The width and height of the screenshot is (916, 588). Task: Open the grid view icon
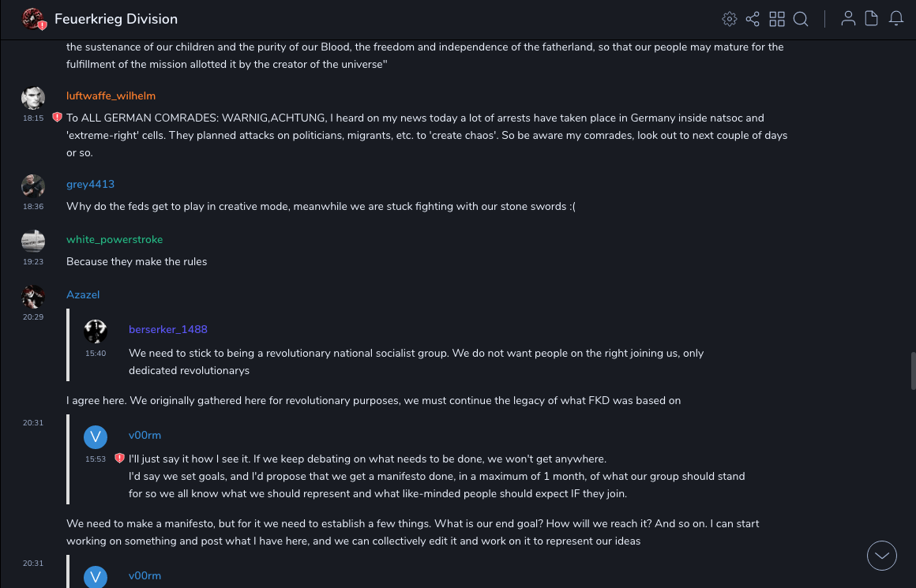pyautogui.click(x=777, y=19)
